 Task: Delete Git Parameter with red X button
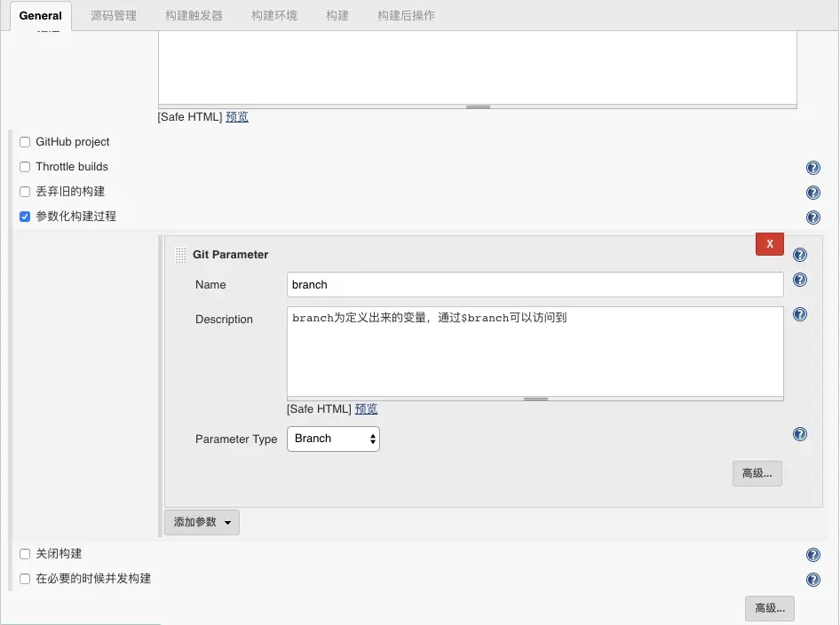pyautogui.click(x=769, y=243)
